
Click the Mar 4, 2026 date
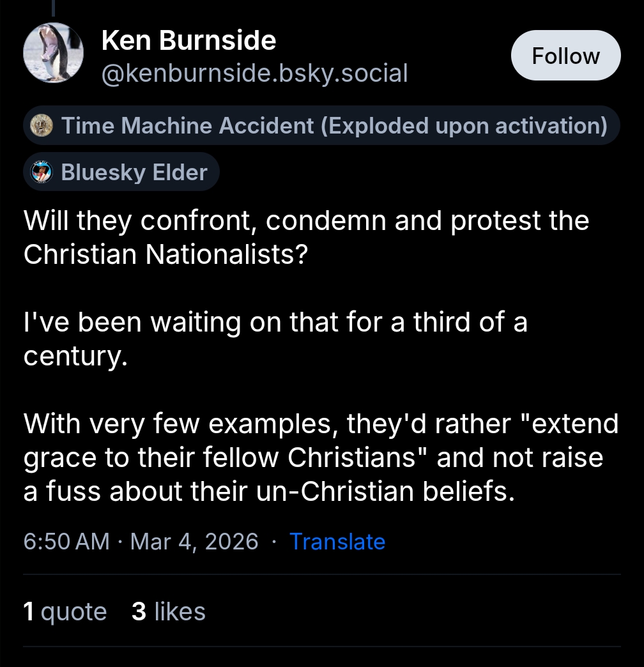194,542
